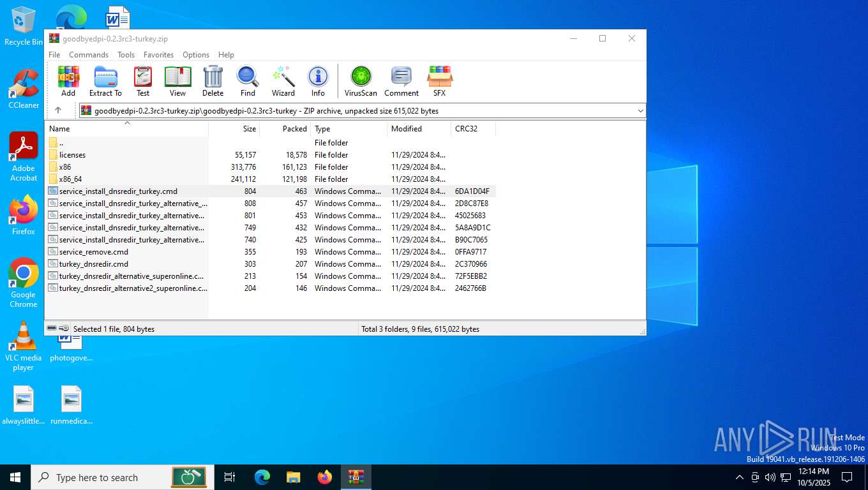The image size is (868, 490).
Task: Open the Commands menu
Action: click(x=88, y=55)
